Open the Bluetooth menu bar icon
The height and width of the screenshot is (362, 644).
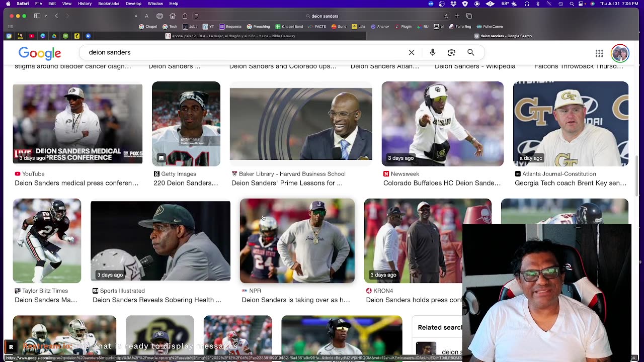(x=538, y=4)
